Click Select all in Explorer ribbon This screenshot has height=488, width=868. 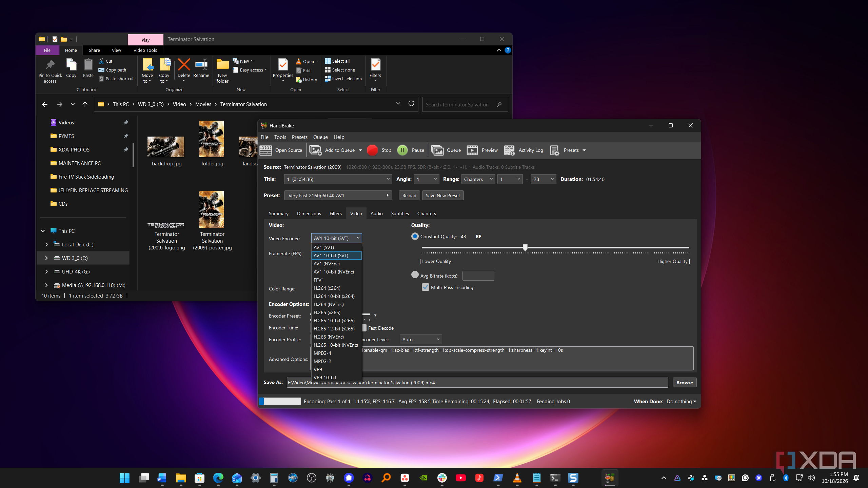[337, 61]
